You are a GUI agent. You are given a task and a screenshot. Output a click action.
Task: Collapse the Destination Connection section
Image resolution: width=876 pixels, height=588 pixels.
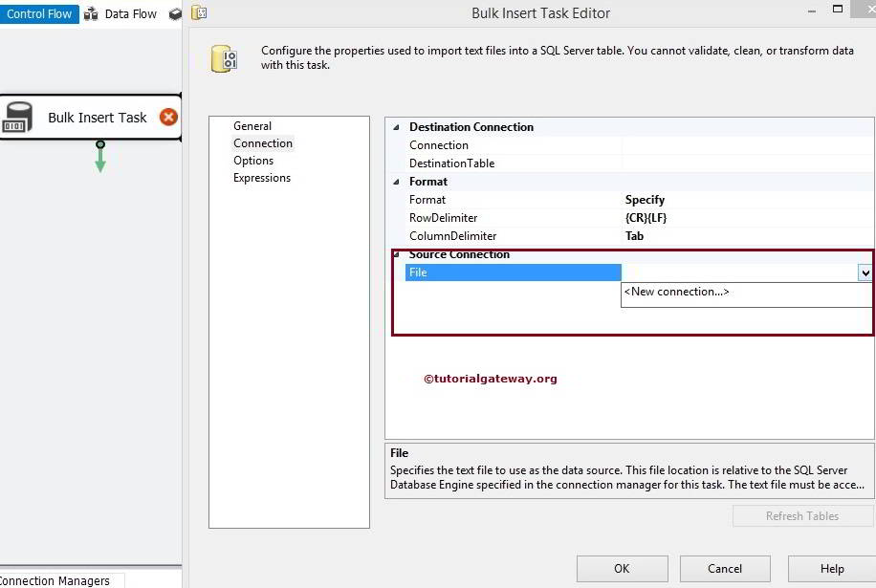[395, 126]
